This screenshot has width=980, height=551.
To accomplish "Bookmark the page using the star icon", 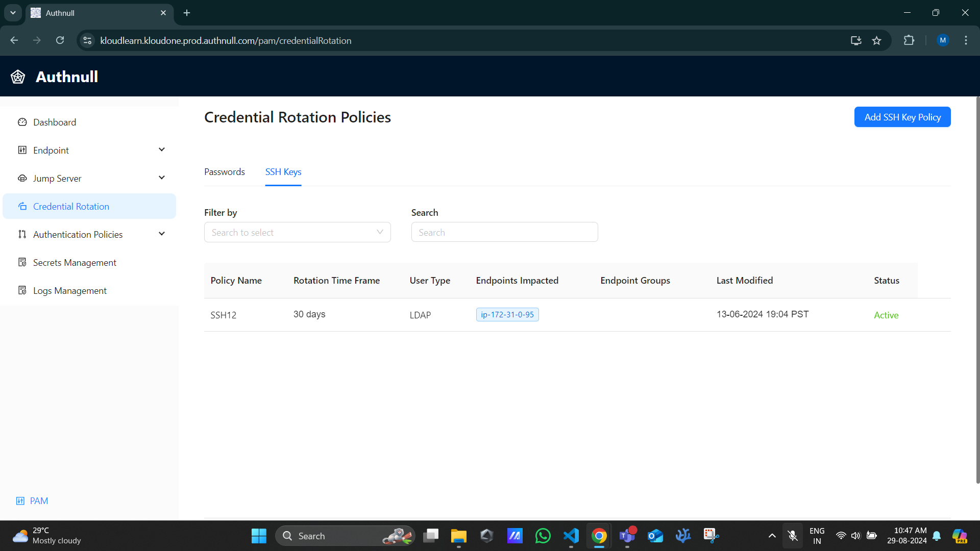I will click(876, 40).
